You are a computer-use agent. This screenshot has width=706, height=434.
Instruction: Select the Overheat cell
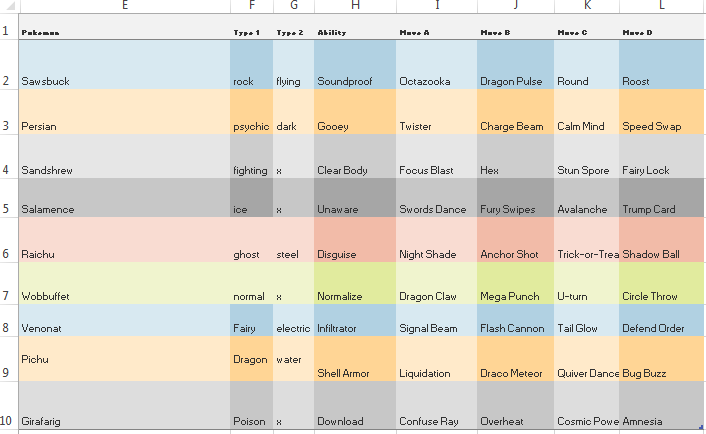click(516, 405)
